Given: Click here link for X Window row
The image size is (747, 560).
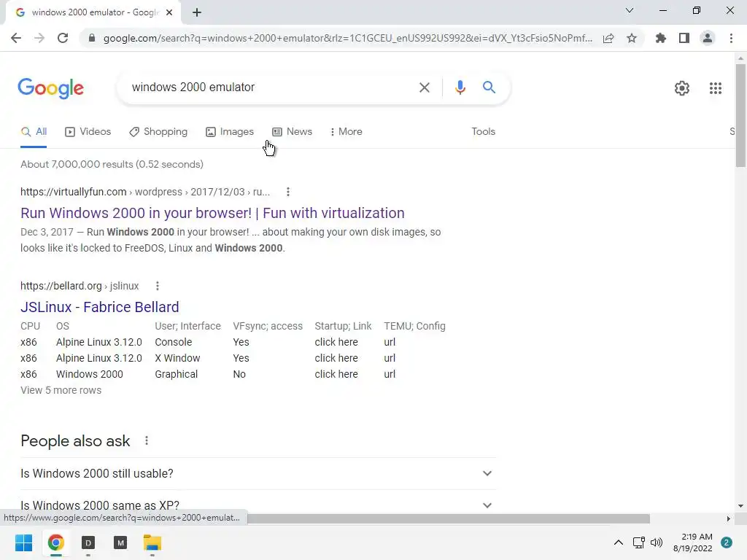Looking at the screenshot, I should pyautogui.click(x=336, y=358).
